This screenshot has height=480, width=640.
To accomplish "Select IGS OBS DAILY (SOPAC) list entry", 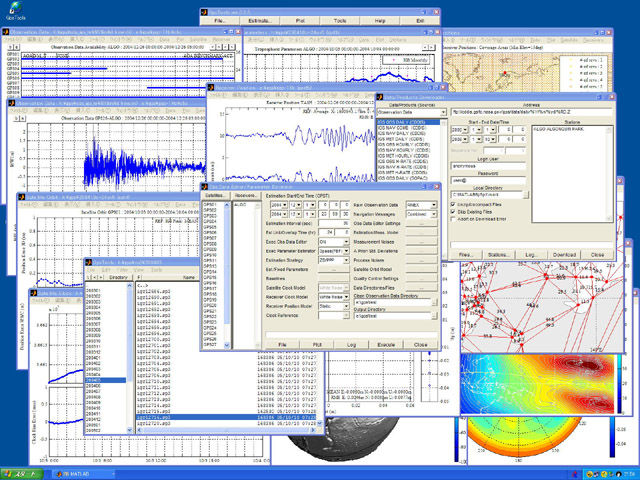I will (x=408, y=178).
